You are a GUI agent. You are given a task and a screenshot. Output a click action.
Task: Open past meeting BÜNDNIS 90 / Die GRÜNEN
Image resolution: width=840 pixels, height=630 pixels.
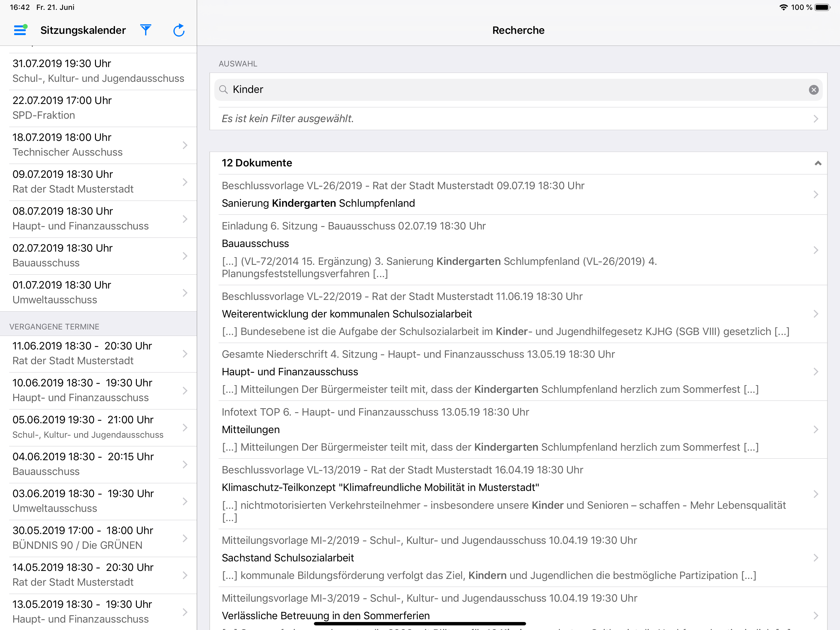[x=98, y=538]
